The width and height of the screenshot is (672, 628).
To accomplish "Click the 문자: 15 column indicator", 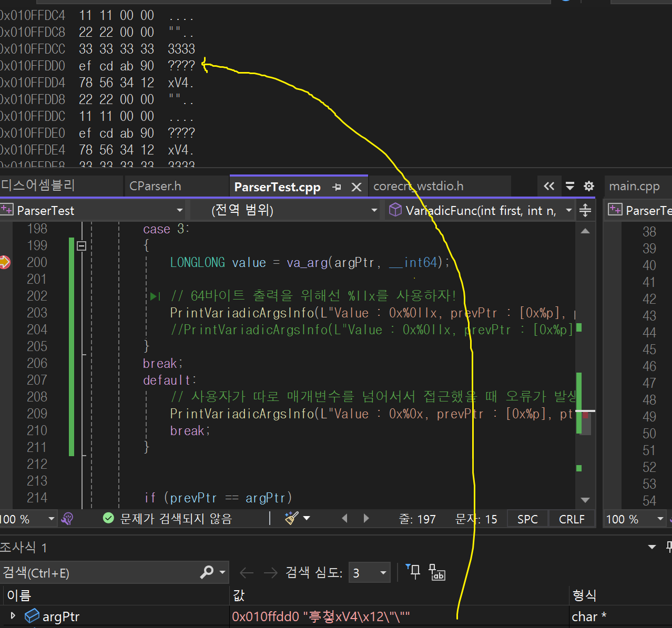I will (x=476, y=519).
